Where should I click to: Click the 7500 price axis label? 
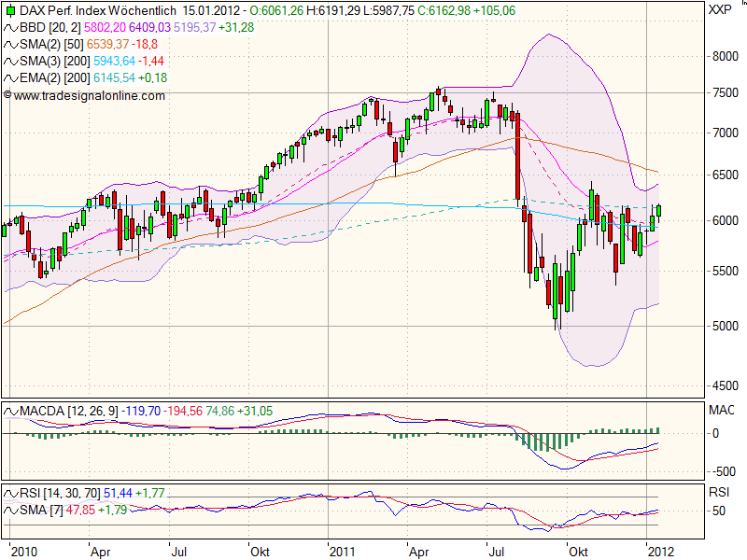pyautogui.click(x=726, y=92)
